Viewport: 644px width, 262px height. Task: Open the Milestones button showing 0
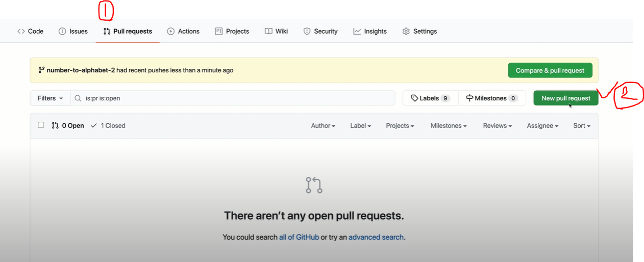[x=492, y=98]
